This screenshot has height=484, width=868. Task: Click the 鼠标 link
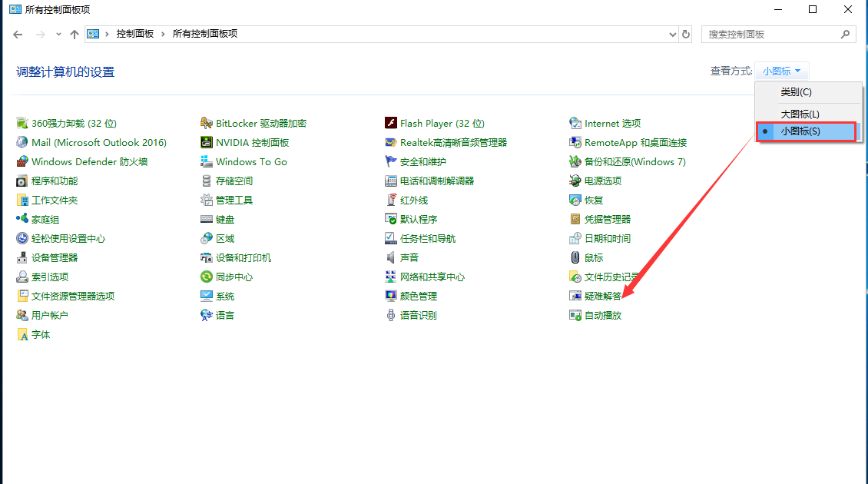[x=594, y=258]
